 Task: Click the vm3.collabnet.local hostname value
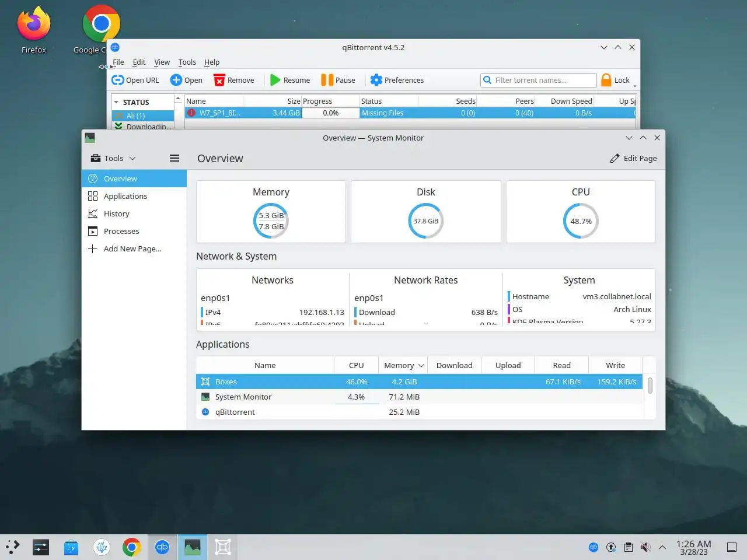point(616,296)
